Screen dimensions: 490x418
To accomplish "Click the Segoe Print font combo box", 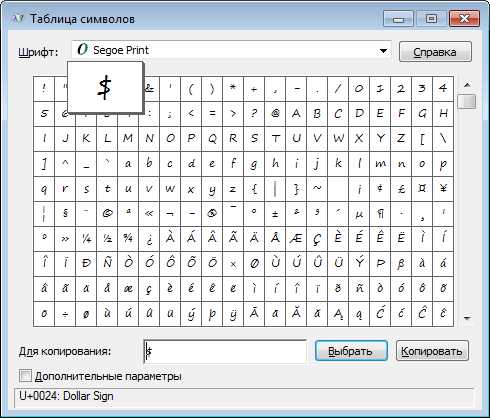I will click(x=231, y=51).
